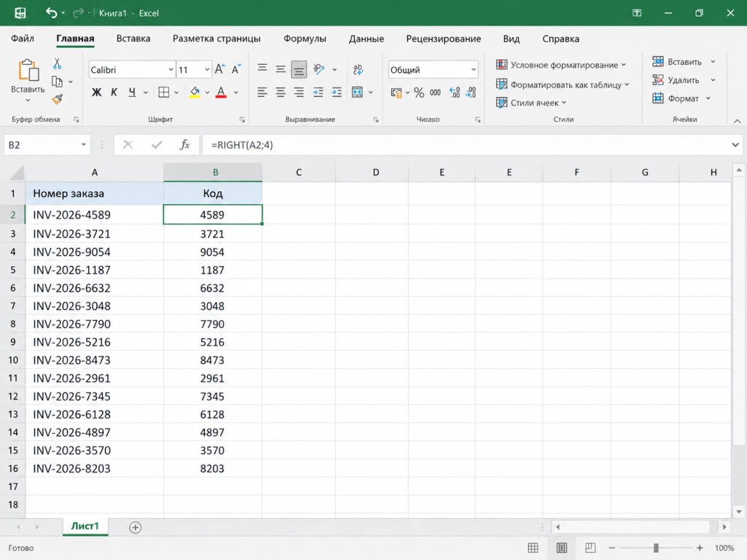
Task: Click the increase decimal icon
Action: coord(454,93)
